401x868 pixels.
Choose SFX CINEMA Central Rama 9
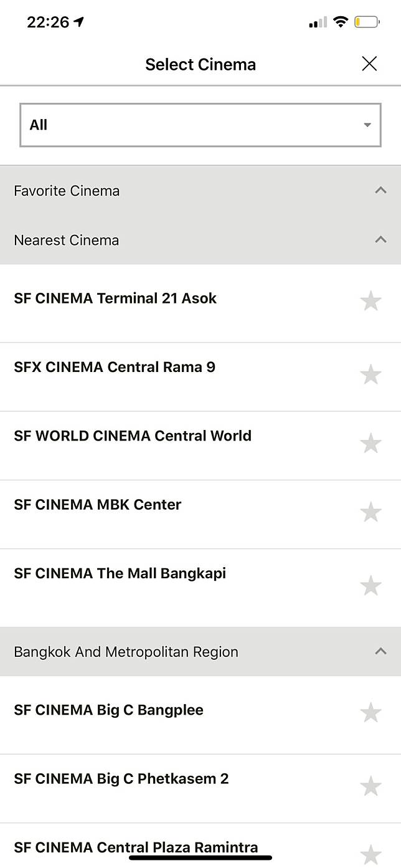[115, 367]
